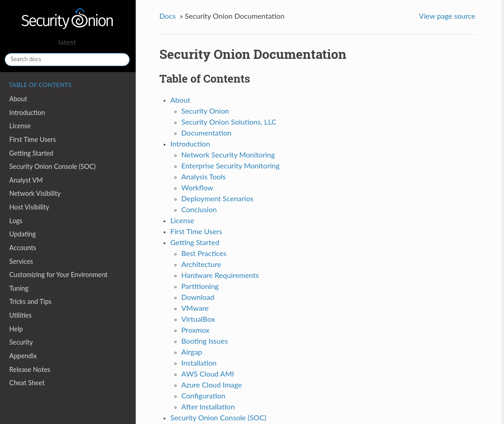Open License from the sidebar navigation
Image resolution: width=504 pixels, height=424 pixels.
coord(20,126)
